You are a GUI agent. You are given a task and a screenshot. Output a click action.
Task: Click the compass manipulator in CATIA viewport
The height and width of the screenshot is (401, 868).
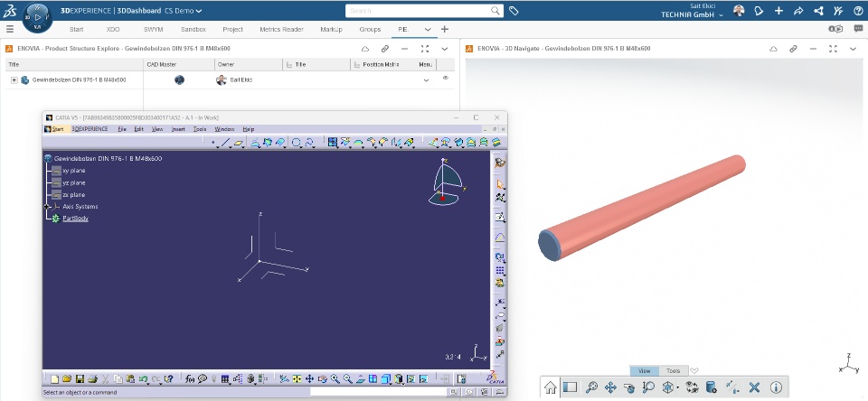tap(448, 182)
